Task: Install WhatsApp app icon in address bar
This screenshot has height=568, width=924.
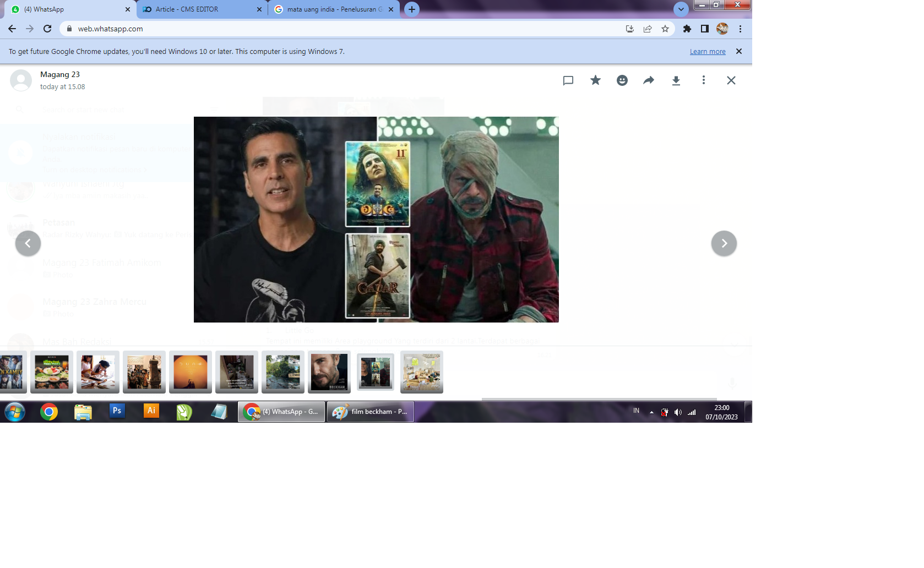Action: [x=630, y=29]
